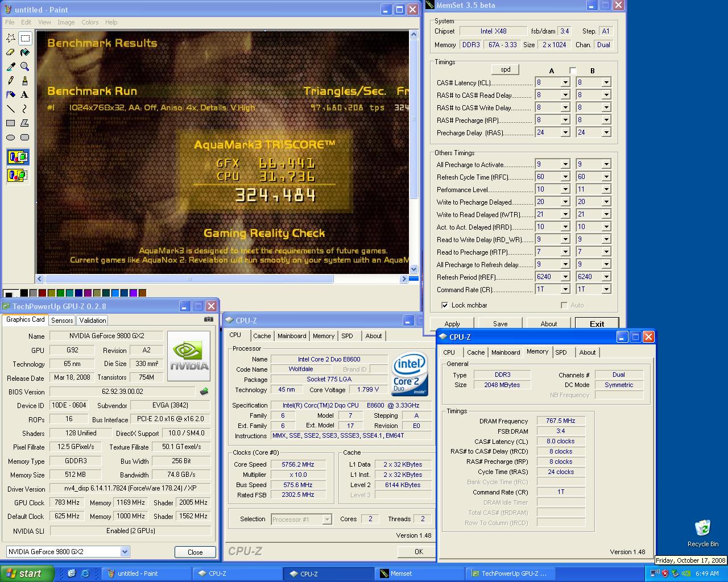This screenshot has height=582, width=728.
Task: Click the Start button on taskbar
Action: click(27, 573)
